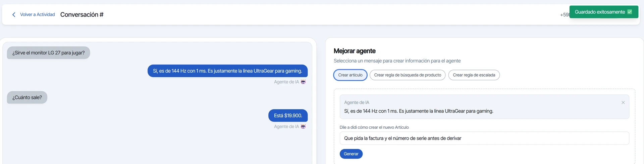Viewport: 644px width, 164px height.
Task: Click the green checkmark icon in notification
Action: click(x=630, y=12)
